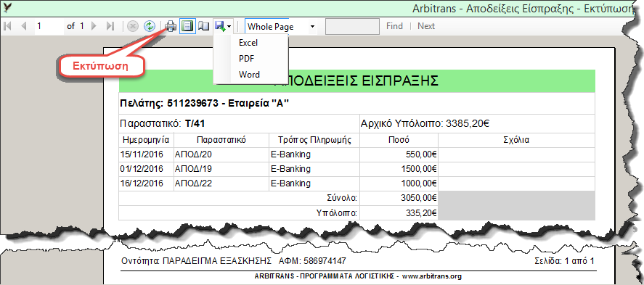Go to first page of report
The image size is (644, 285).
(7, 26)
